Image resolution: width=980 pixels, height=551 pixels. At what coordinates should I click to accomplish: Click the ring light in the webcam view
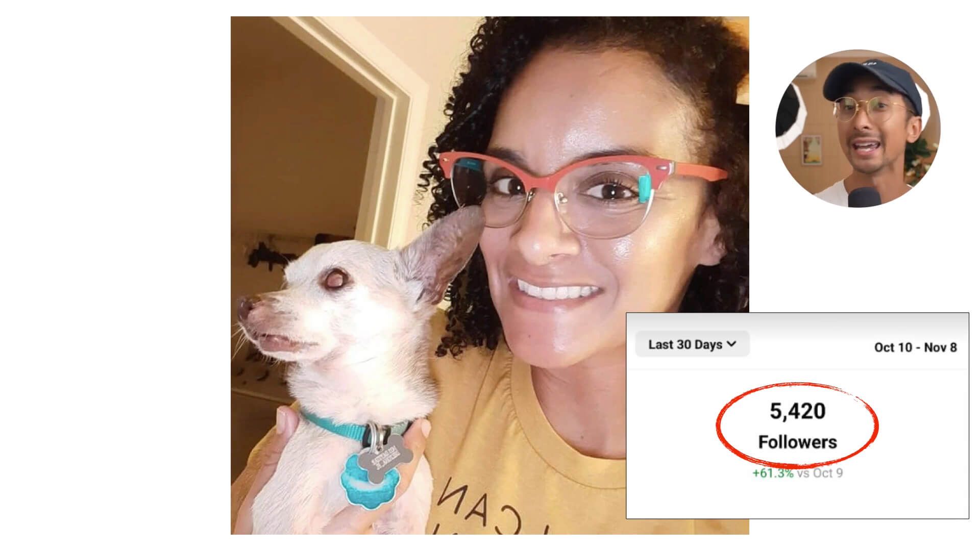(790, 119)
